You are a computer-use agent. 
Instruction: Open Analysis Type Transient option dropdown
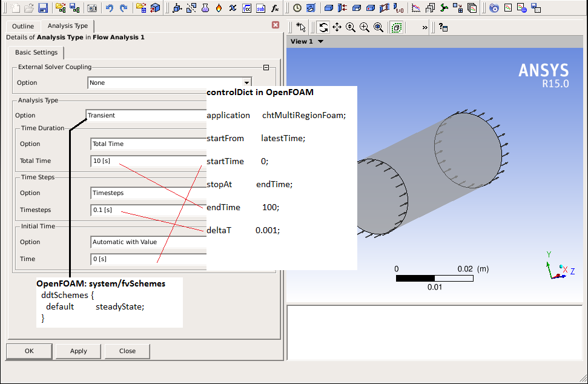click(x=147, y=116)
